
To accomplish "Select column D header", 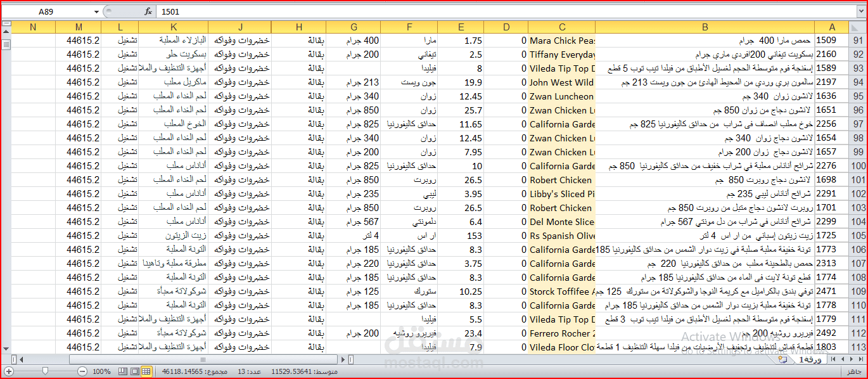I will (506, 27).
